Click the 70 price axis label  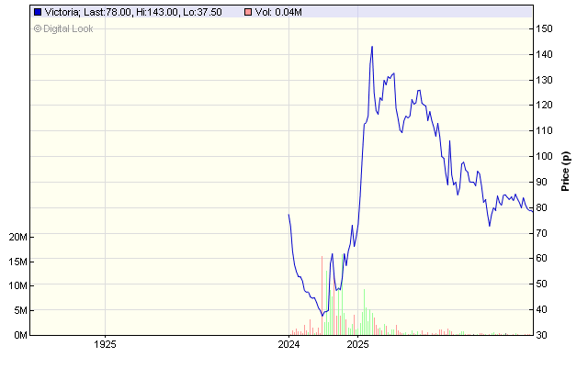tap(541, 233)
